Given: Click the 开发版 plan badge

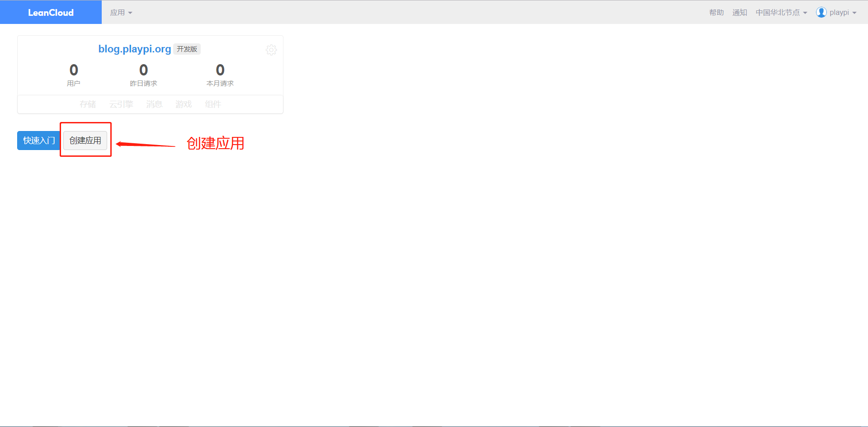Looking at the screenshot, I should [187, 49].
